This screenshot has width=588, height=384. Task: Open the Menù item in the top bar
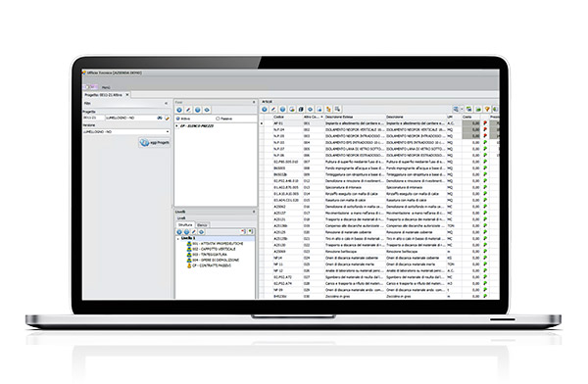point(106,87)
